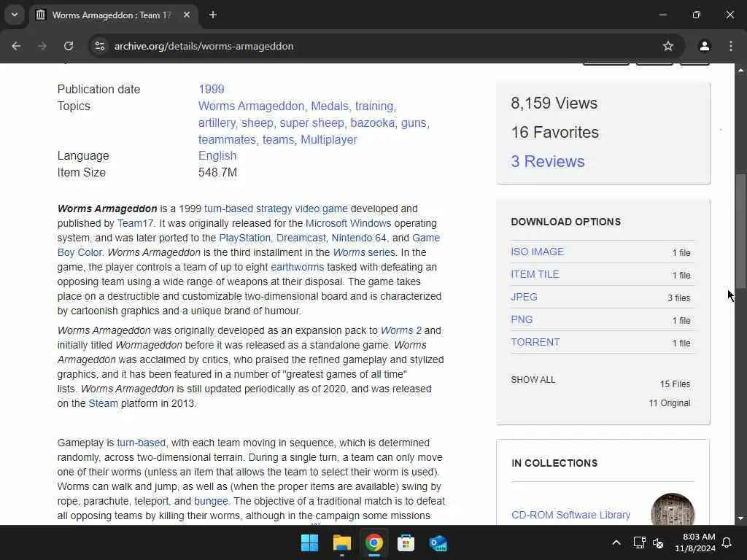Open the CD-ROM Software Library collection
The image size is (747, 560).
click(x=570, y=515)
